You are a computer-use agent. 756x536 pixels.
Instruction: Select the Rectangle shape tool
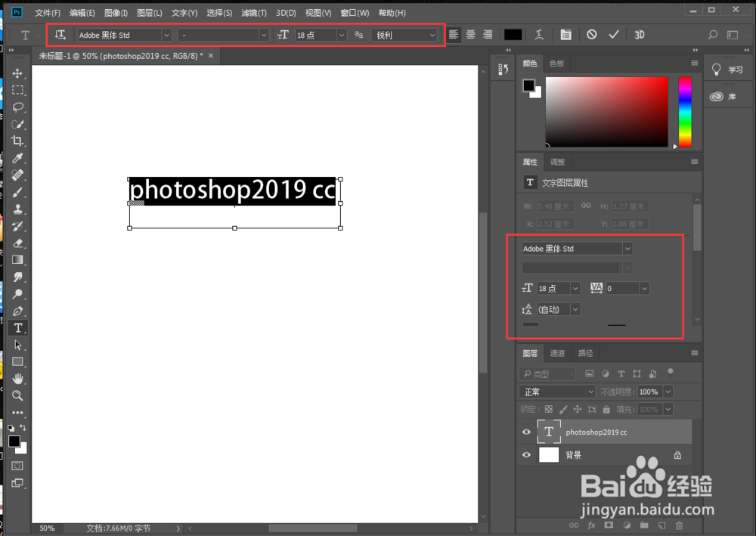[17, 361]
